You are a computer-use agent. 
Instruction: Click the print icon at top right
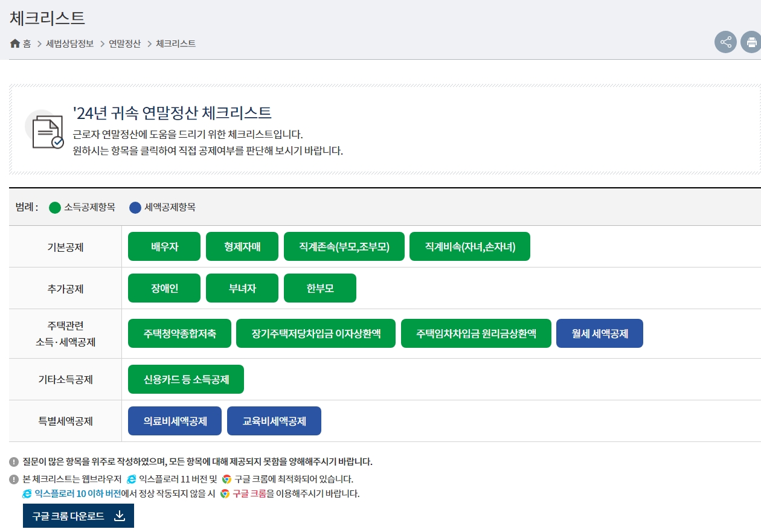(x=752, y=42)
